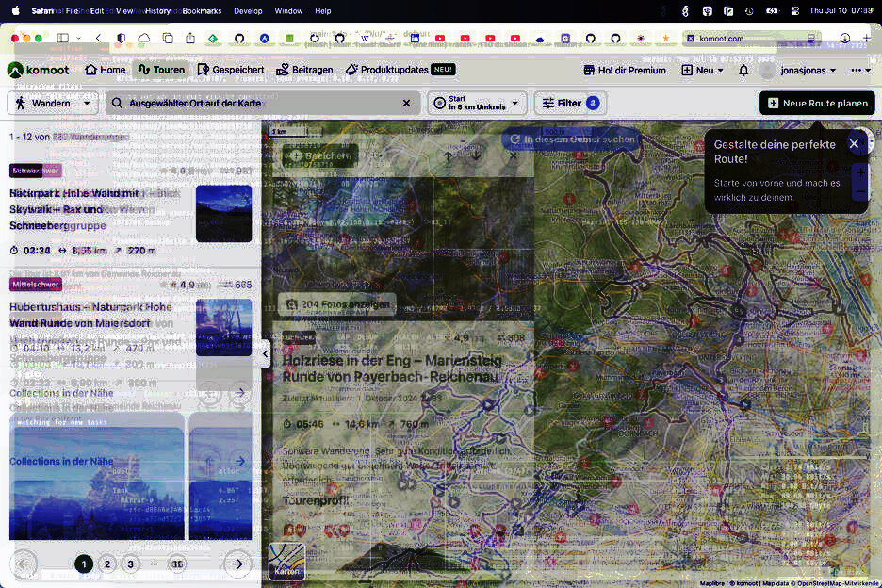Click the user profile avatar
The height and width of the screenshot is (588, 882).
(766, 71)
